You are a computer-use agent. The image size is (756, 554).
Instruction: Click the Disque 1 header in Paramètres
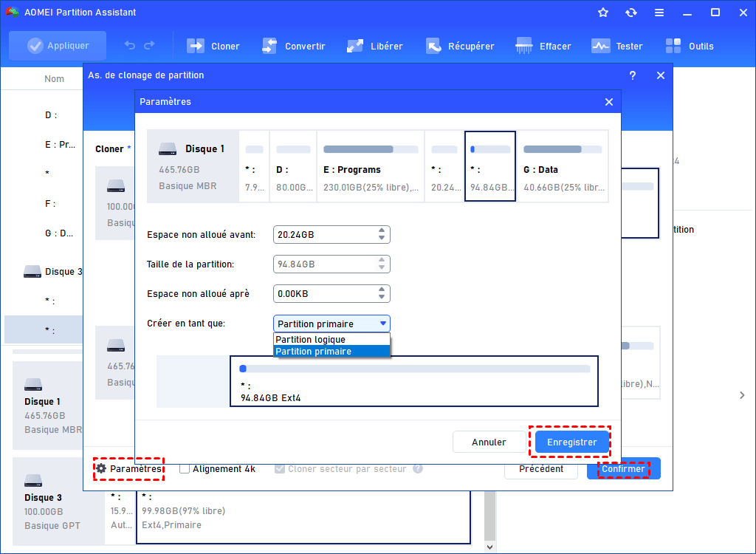(193, 166)
